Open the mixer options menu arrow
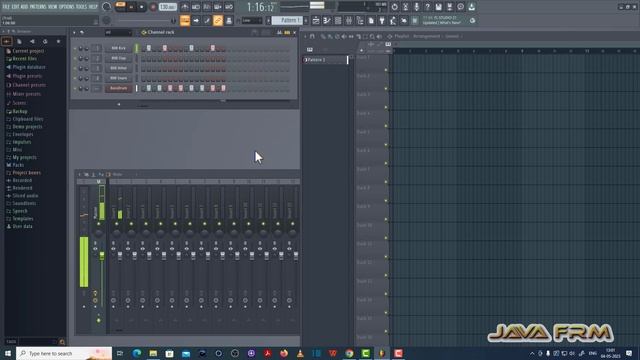Viewport: 640px width, 360px height. 80,174
